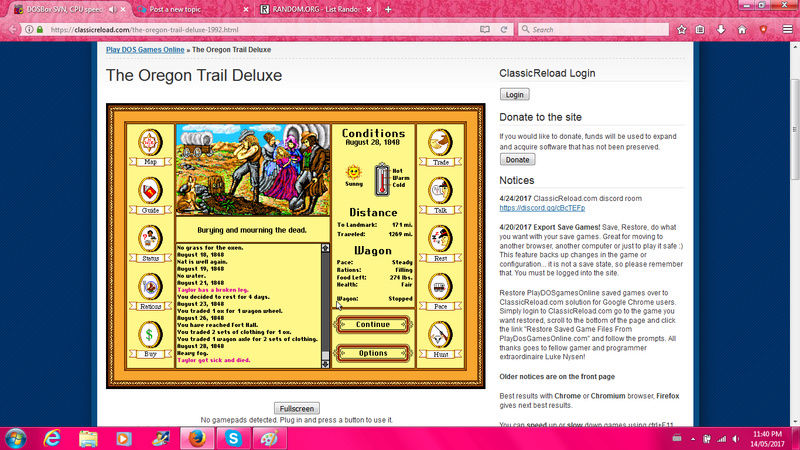
Task: Switch to the DOSBox SVN tab
Action: [64, 9]
